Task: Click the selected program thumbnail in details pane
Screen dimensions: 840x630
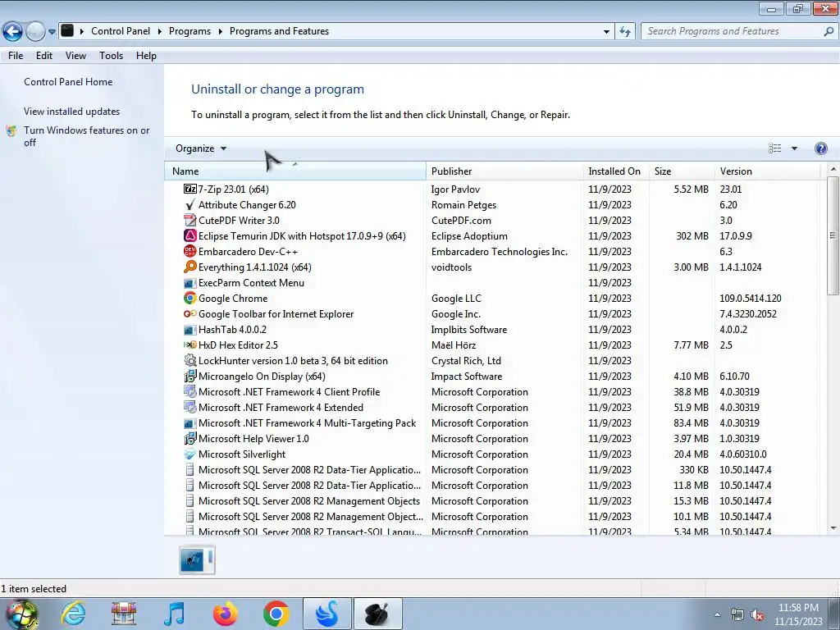Action: click(x=197, y=559)
